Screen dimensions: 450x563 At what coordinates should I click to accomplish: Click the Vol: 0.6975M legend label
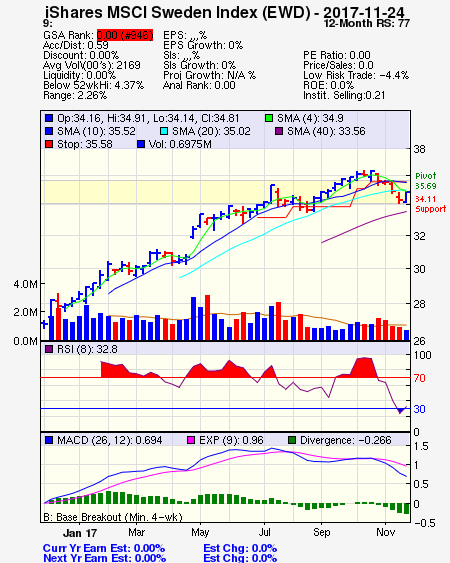pos(180,144)
